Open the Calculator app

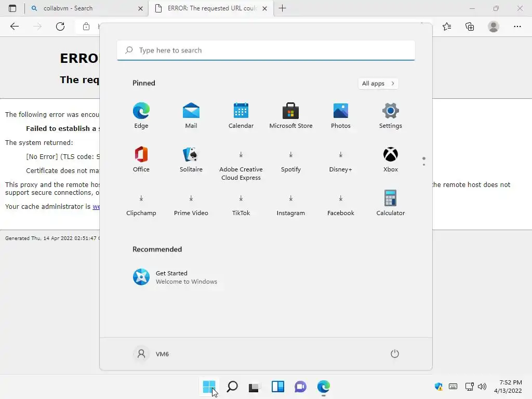pyautogui.click(x=391, y=204)
